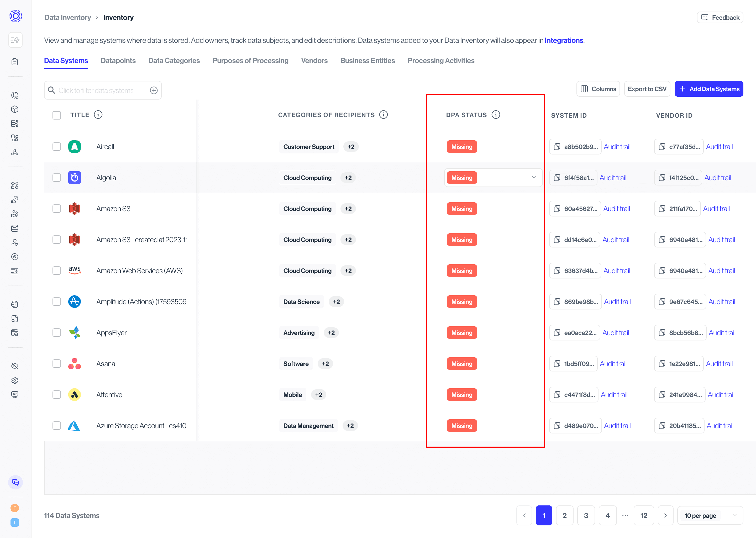Go to pagination page 2
756x538 pixels.
pos(564,515)
